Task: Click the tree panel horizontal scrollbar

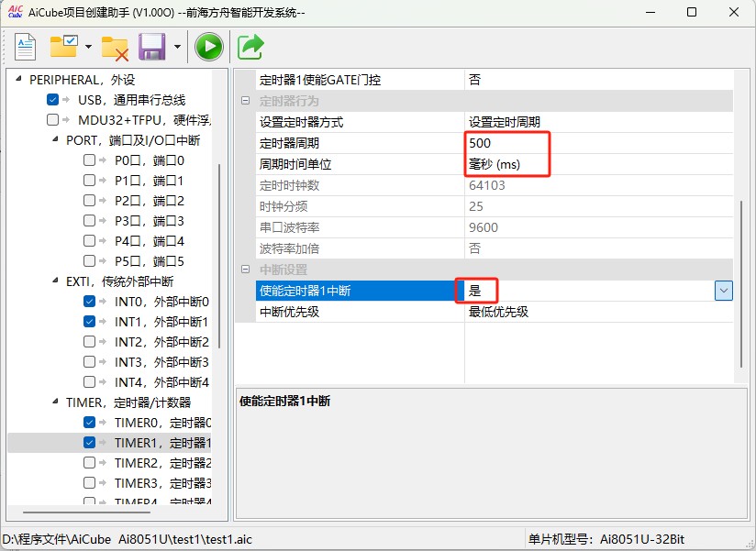Action: click(x=87, y=512)
